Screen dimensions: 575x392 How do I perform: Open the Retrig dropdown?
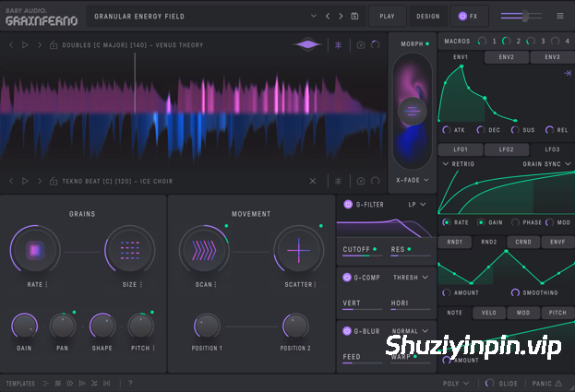pyautogui.click(x=459, y=164)
